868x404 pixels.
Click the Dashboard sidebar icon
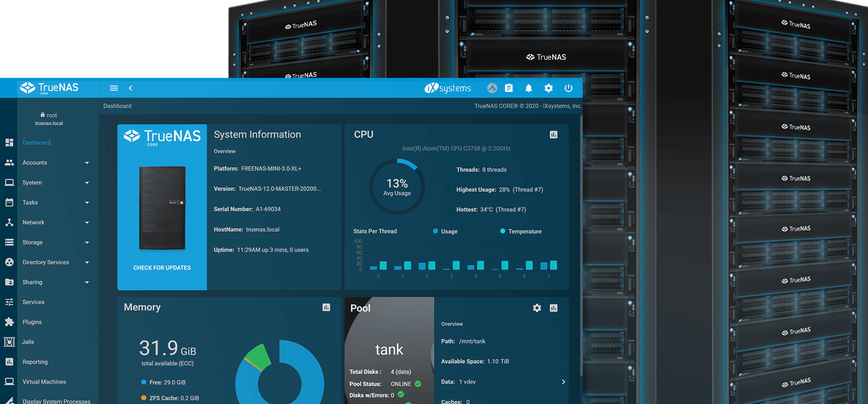pos(9,143)
